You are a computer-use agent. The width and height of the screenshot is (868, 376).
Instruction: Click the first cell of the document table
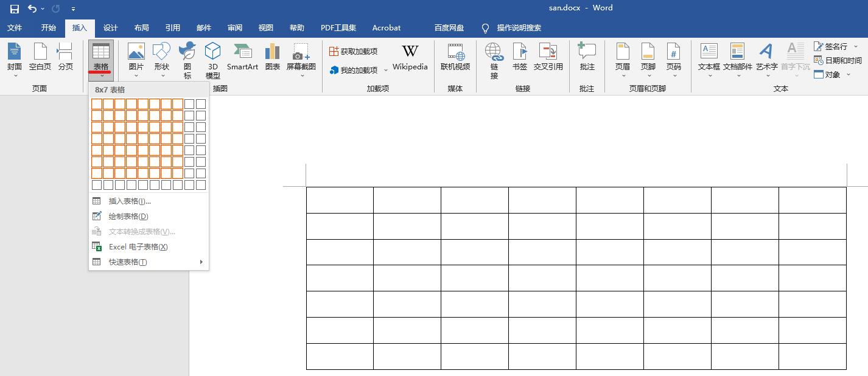coord(340,200)
